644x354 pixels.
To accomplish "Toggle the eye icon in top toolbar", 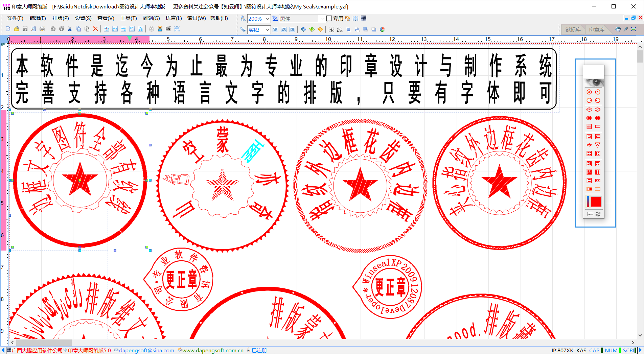I will click(364, 19).
